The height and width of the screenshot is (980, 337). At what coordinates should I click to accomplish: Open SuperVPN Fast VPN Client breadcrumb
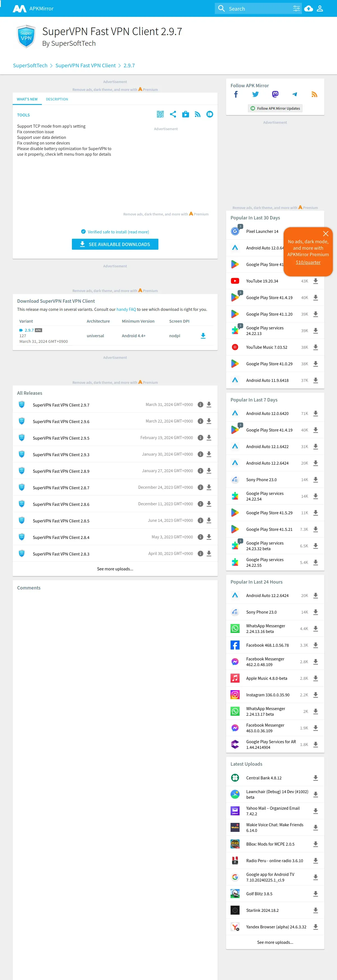click(x=85, y=65)
